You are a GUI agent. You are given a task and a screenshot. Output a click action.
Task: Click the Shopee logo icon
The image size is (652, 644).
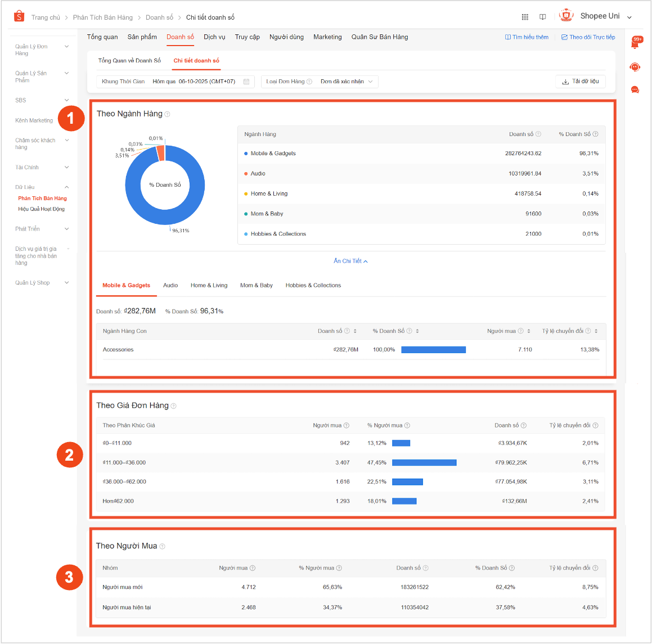pos(19,16)
